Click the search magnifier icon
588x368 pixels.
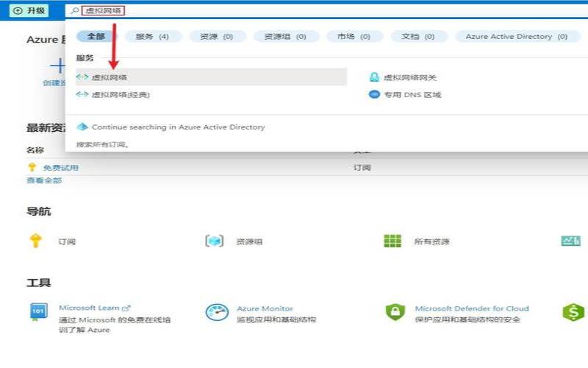[x=75, y=10]
